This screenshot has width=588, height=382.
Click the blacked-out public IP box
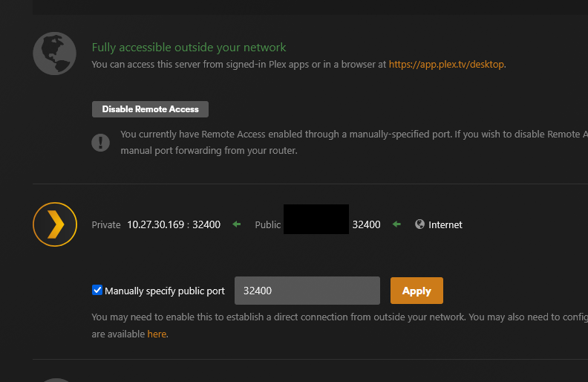tap(316, 219)
